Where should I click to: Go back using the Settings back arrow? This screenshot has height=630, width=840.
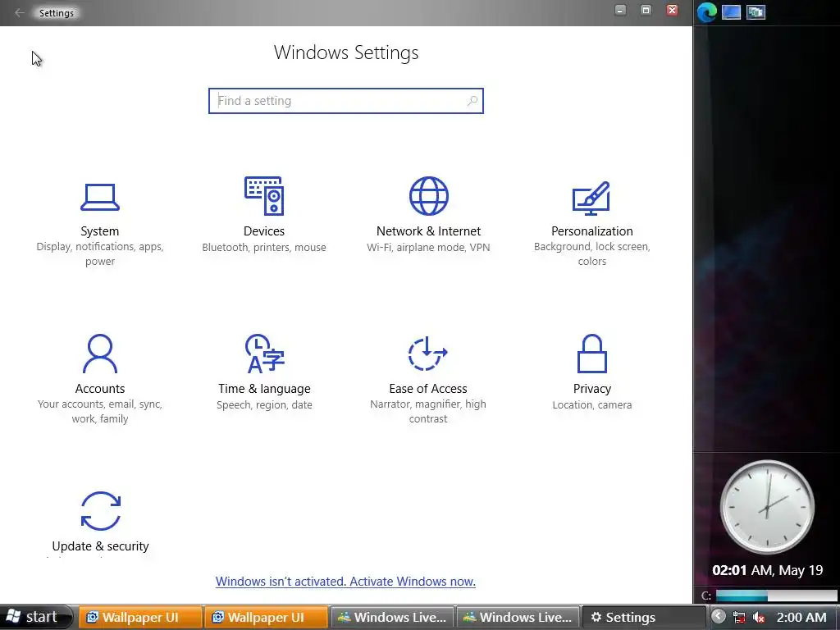[20, 13]
